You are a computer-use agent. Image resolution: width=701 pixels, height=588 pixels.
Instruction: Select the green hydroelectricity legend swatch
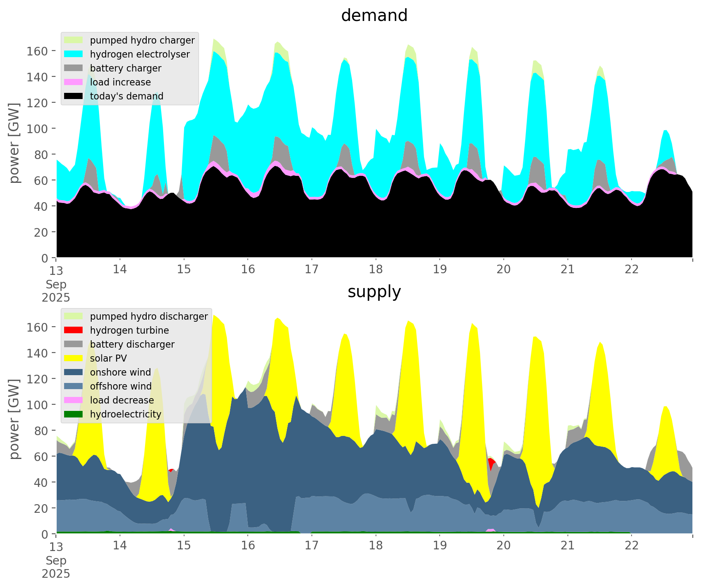pyautogui.click(x=74, y=414)
